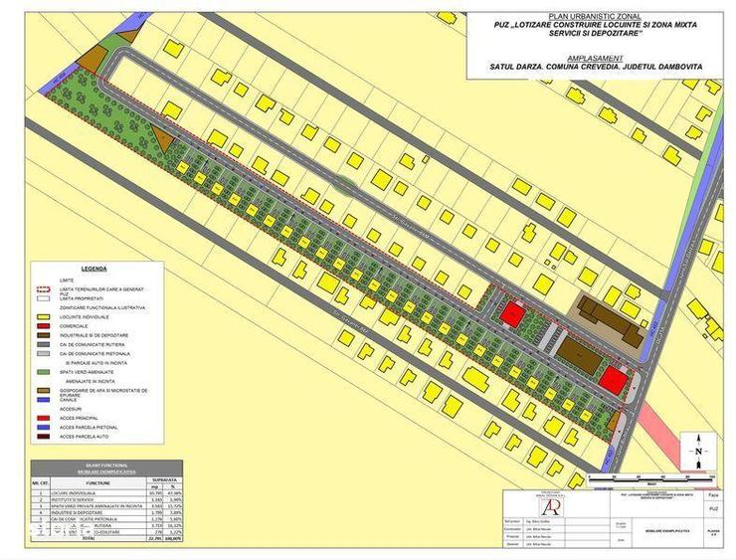This screenshot has height=560, width=736.
Task: Click the large brown industrial warehouse building
Action: point(579,355)
